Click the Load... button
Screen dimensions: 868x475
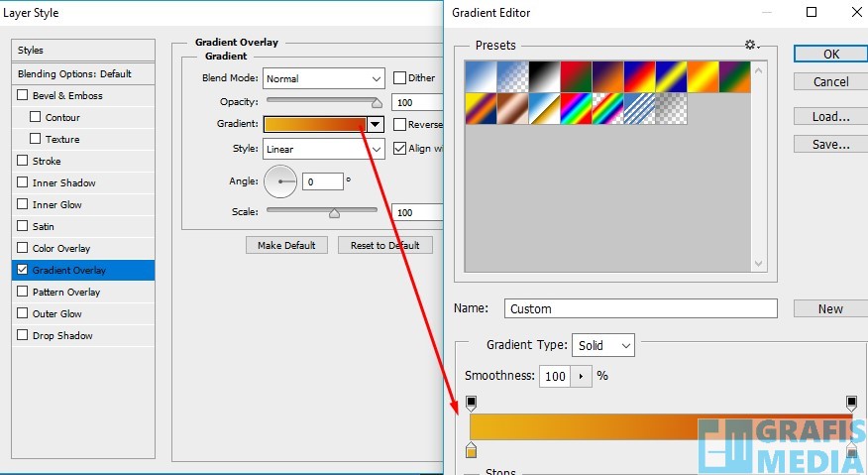[x=830, y=116]
